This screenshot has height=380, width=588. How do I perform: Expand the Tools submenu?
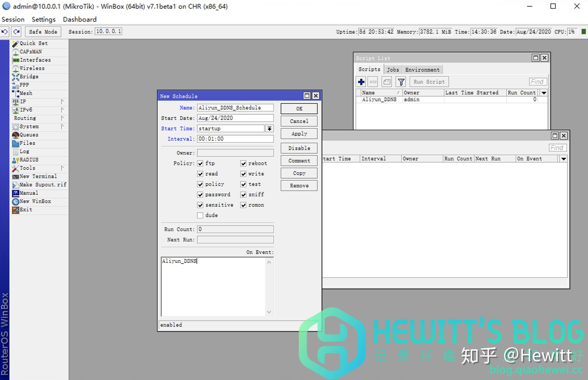click(x=62, y=168)
